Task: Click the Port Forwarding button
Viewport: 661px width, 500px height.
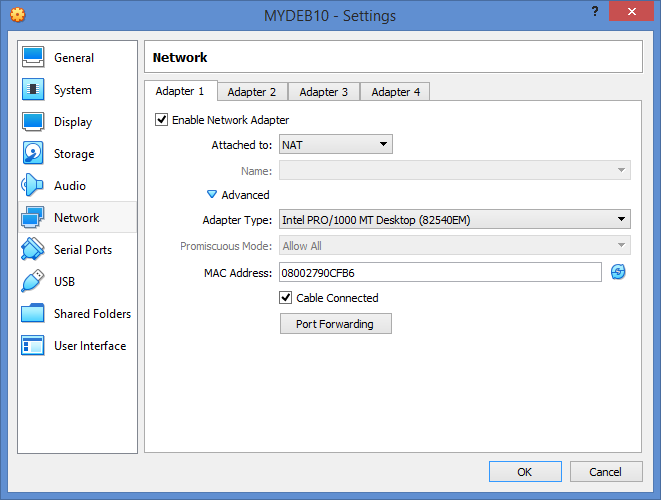Action: point(336,324)
